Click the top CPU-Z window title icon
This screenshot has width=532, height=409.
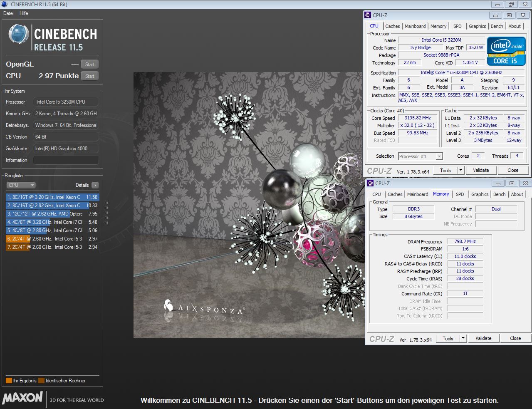(368, 15)
